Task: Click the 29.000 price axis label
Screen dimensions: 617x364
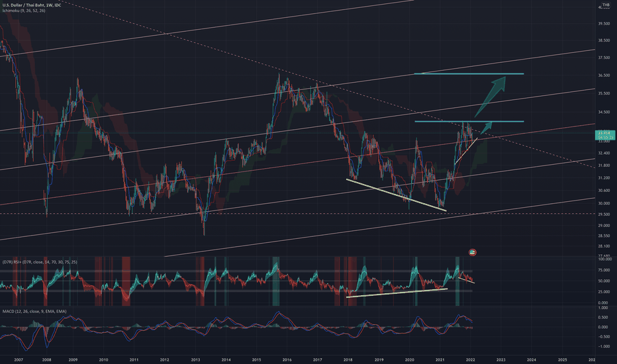Action: [604, 226]
